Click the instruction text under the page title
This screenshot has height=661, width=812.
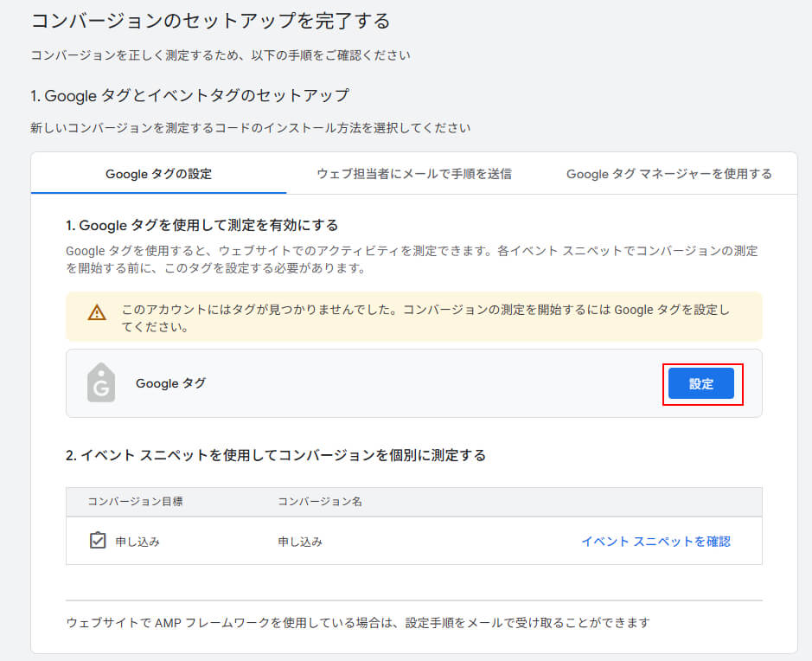[x=220, y=55]
